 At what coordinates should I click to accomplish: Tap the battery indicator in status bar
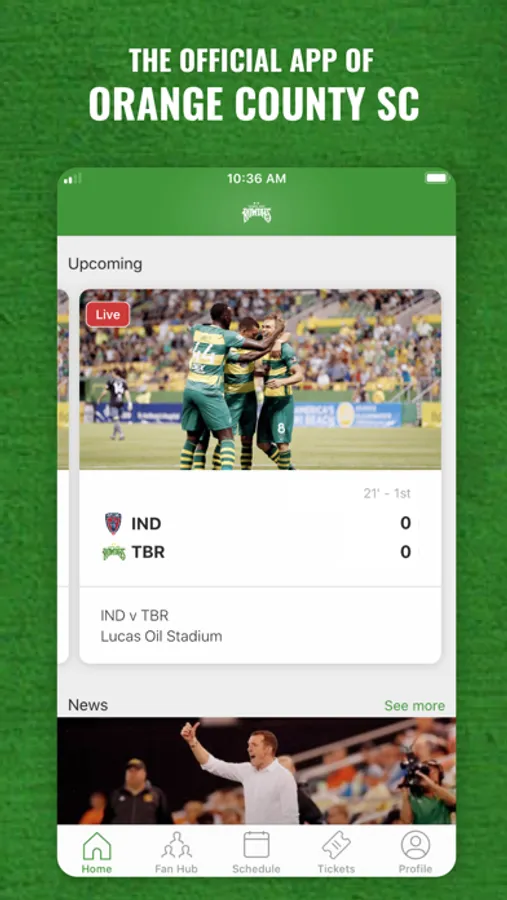(x=437, y=179)
